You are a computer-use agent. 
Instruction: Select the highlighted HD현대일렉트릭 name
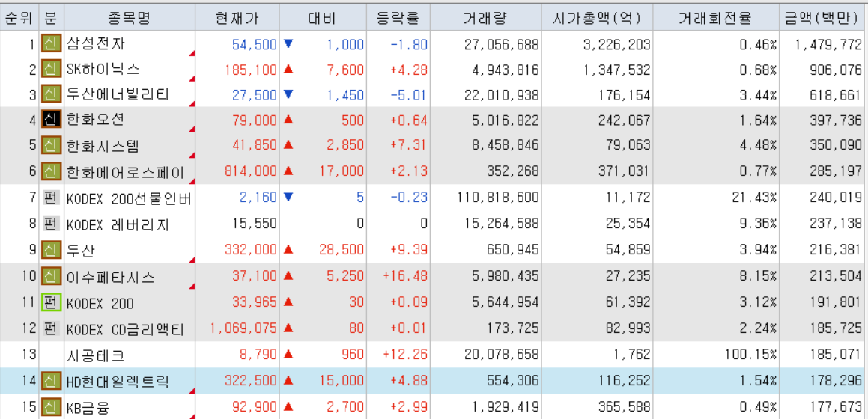[118, 382]
